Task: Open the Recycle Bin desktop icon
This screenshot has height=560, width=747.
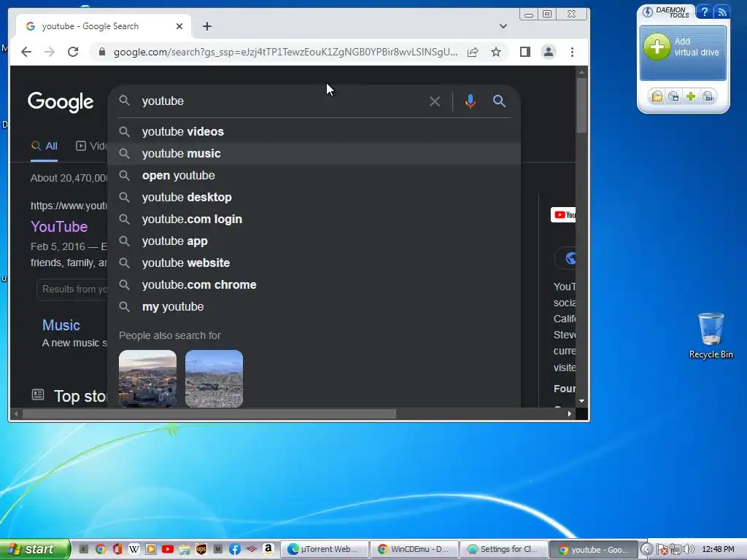Action: (x=711, y=335)
